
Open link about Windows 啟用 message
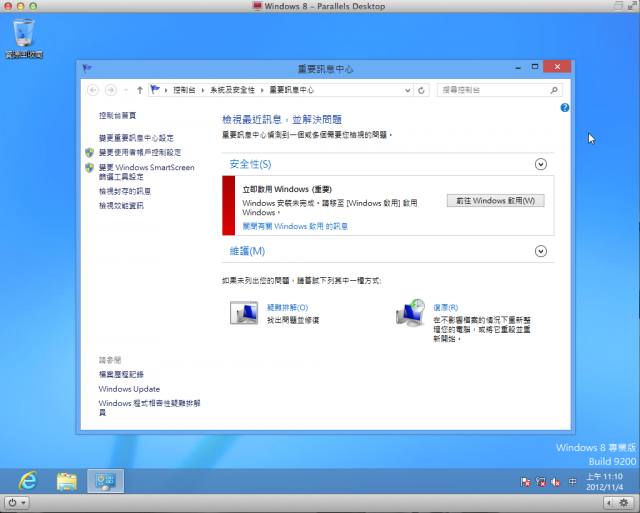[x=295, y=226]
